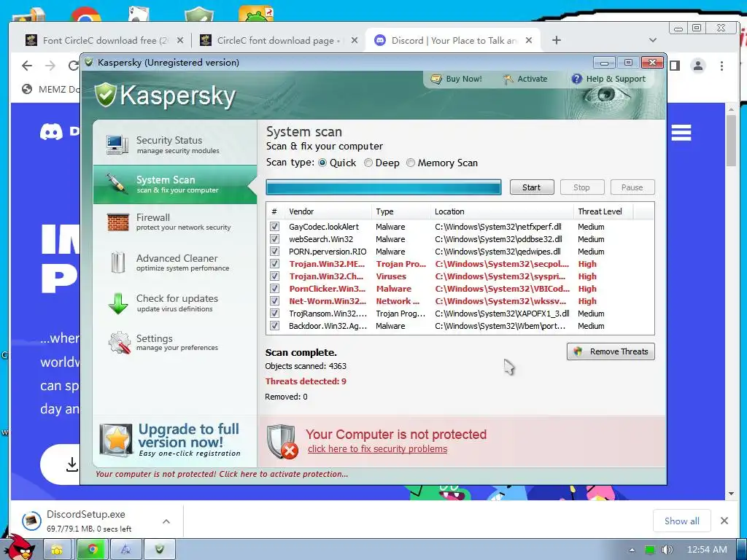This screenshot has width=747, height=560.
Task: Sort by the Vendor column header
Action: point(328,211)
